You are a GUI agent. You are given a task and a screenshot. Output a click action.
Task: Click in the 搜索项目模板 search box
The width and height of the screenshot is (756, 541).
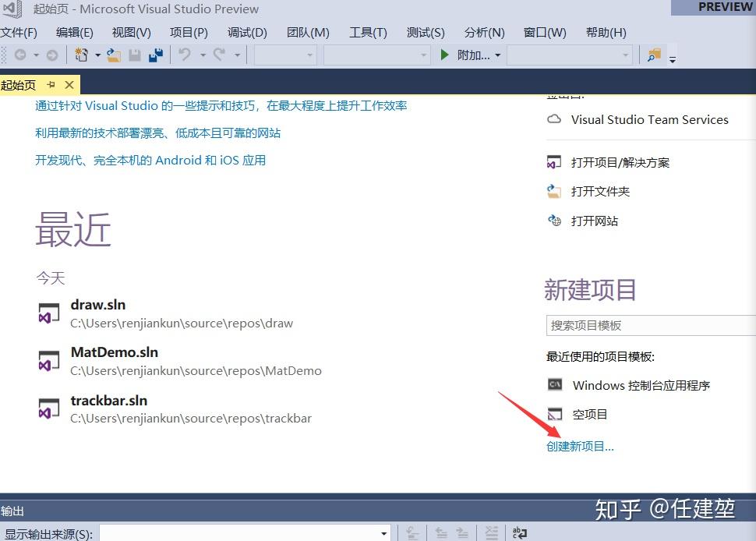pyautogui.click(x=651, y=326)
